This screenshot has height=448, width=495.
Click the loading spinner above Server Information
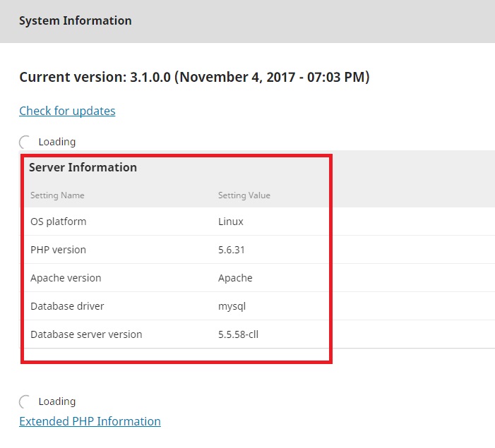point(26,142)
